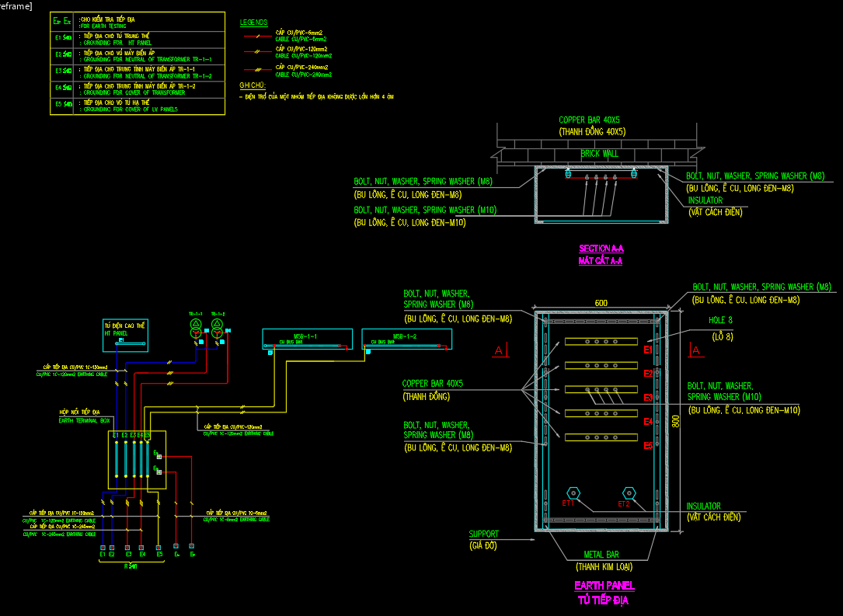The height and width of the screenshot is (616, 843).
Task: Click the 800 height dimension text
Action: (675, 420)
